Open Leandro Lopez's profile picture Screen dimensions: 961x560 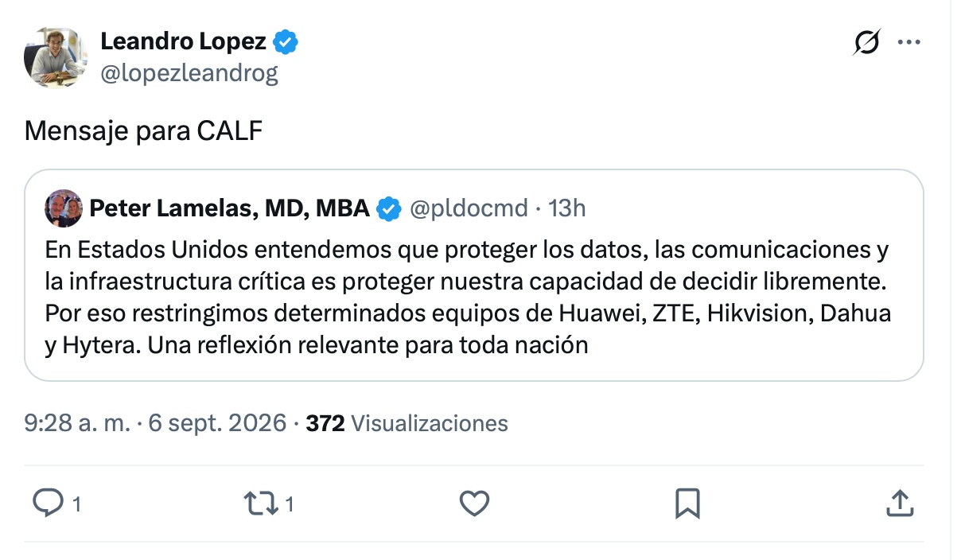55,56
